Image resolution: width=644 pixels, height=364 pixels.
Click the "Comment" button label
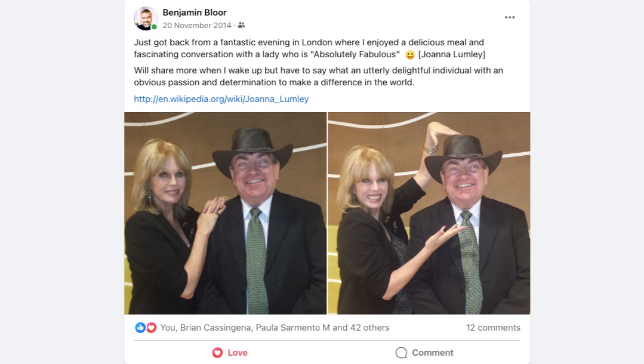tap(433, 353)
